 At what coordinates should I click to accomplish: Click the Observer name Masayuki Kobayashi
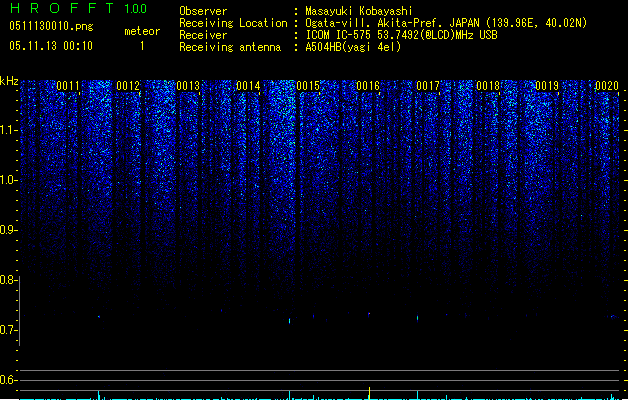[x=359, y=11]
